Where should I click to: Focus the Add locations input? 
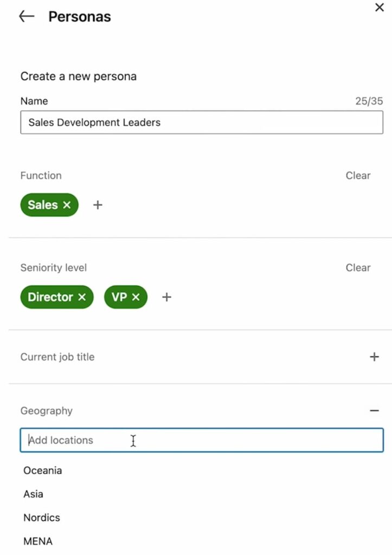[202, 440]
